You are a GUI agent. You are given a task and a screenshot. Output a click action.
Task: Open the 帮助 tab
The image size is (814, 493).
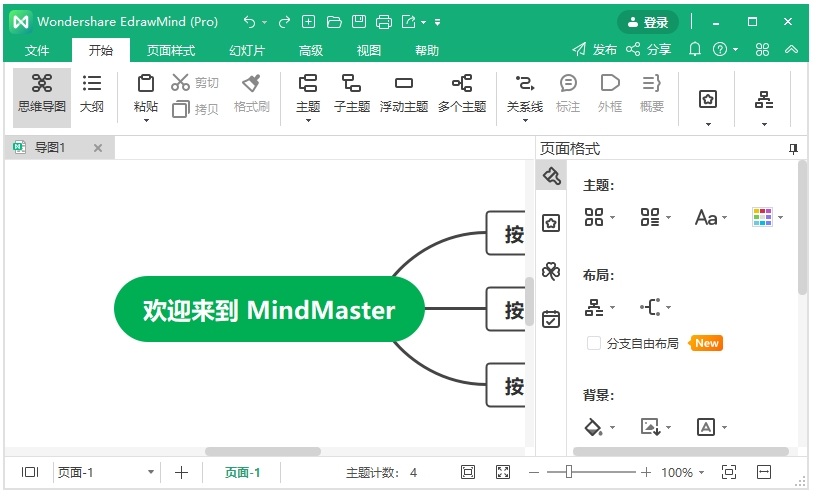[427, 50]
